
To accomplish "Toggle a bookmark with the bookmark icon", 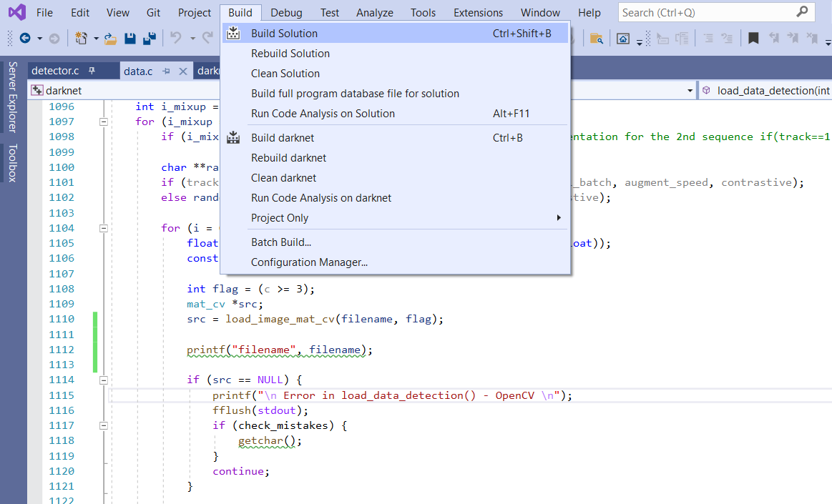I will click(x=753, y=38).
